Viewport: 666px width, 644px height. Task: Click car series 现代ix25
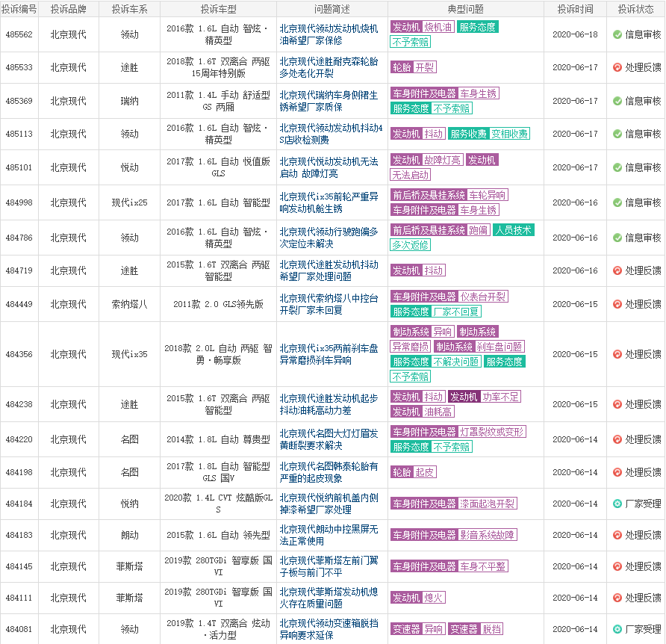click(130, 202)
